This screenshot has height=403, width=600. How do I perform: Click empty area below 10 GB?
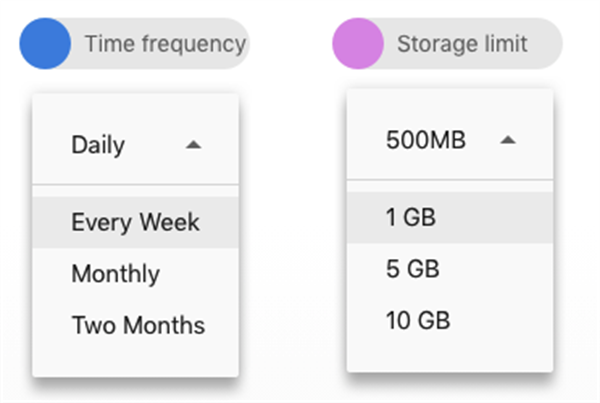coord(450,359)
